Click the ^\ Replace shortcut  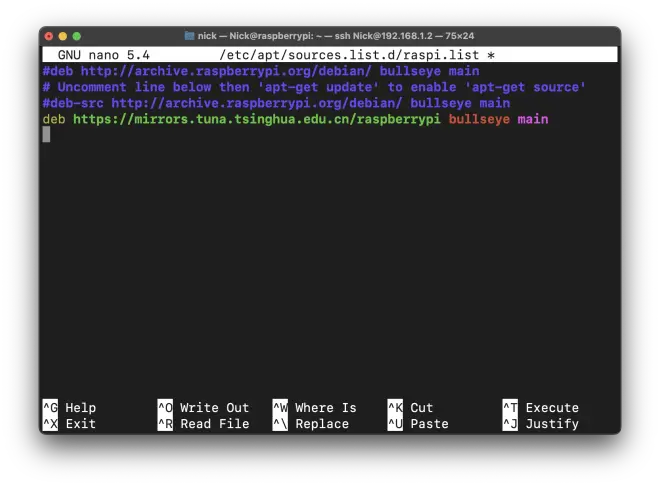tap(311, 423)
